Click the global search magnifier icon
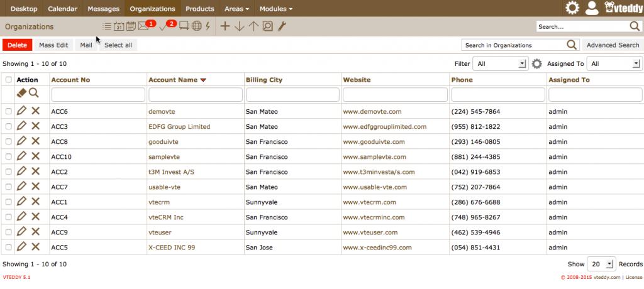The width and height of the screenshot is (644, 289). (635, 26)
